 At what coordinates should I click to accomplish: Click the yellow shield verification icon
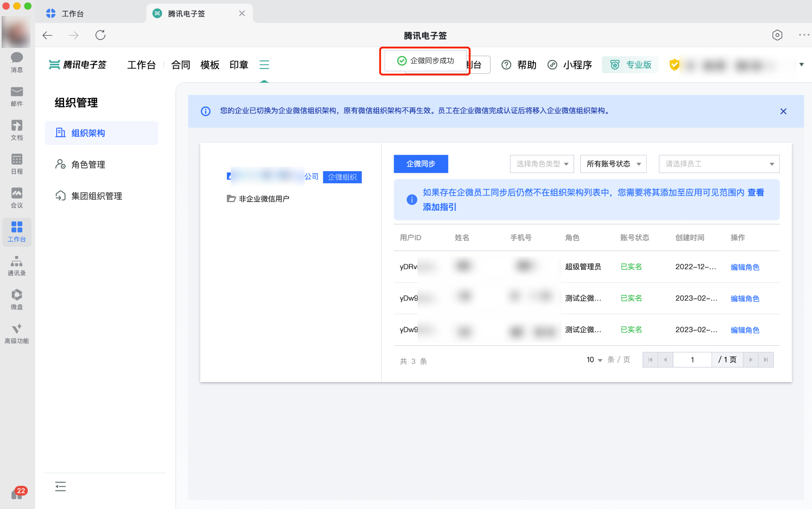(674, 65)
